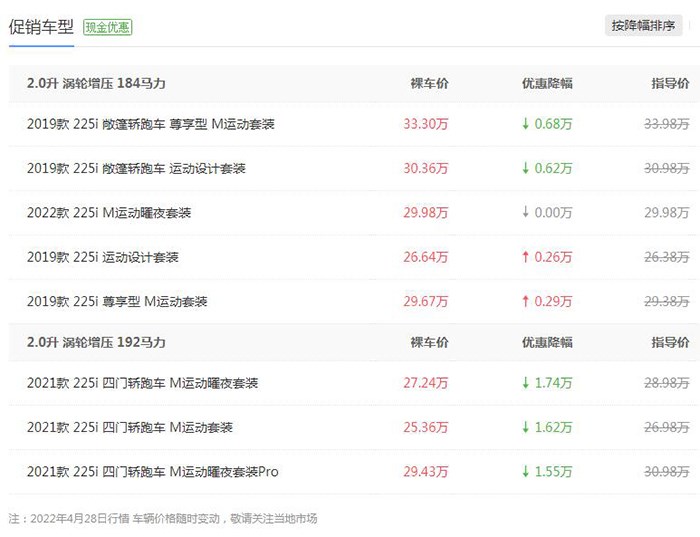Open 2021款 225i 四门轿跑车 M运动曜夜套装Pro

point(153,471)
